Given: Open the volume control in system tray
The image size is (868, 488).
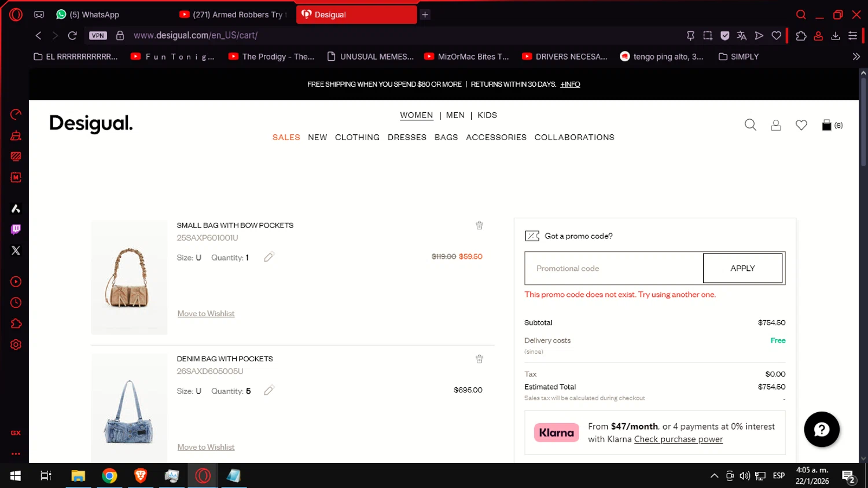Looking at the screenshot, I should point(745,476).
